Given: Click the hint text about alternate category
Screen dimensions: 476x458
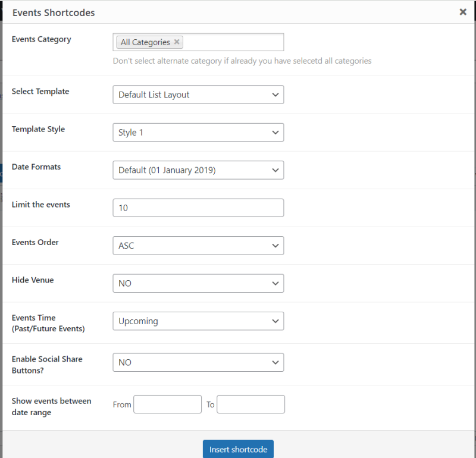Looking at the screenshot, I should coord(242,61).
